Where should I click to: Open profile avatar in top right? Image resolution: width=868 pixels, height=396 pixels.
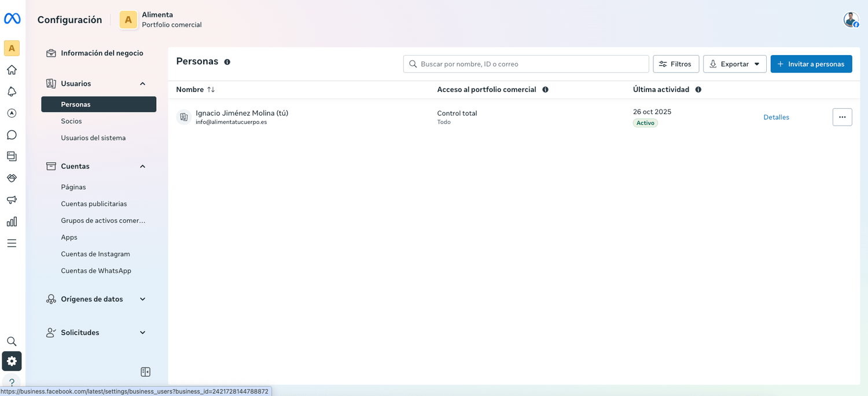851,20
